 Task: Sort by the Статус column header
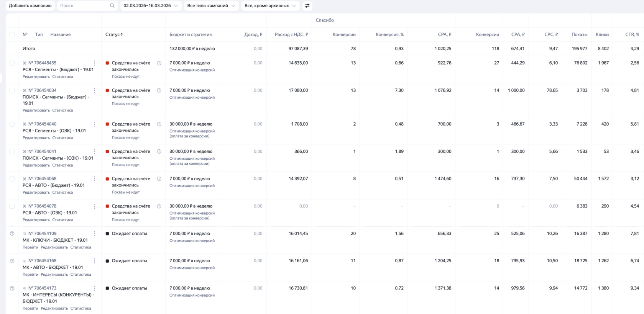[x=114, y=34]
